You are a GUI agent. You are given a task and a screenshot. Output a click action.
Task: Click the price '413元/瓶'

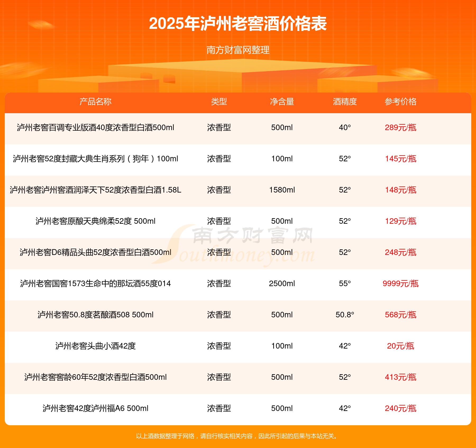[x=401, y=377]
